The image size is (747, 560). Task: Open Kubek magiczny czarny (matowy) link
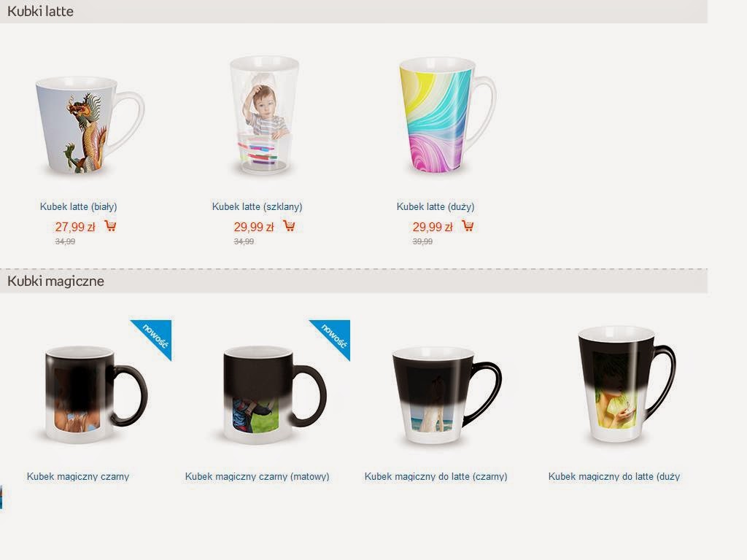(x=258, y=476)
